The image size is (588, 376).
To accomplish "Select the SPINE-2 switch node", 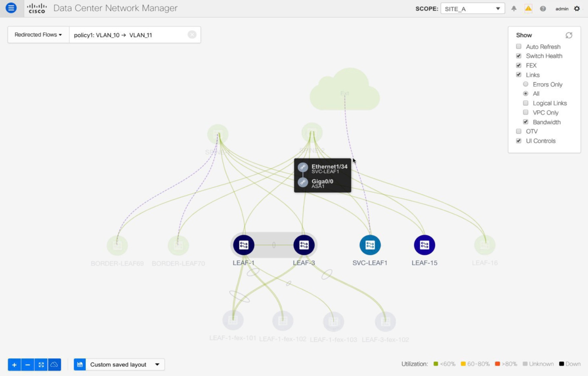I will [312, 133].
